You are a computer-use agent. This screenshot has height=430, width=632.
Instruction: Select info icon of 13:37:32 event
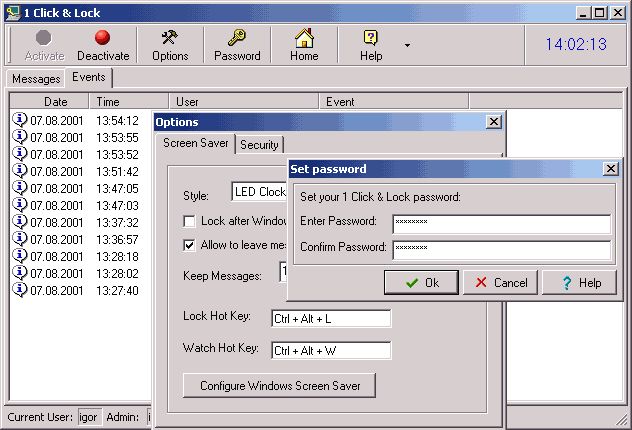pos(19,221)
